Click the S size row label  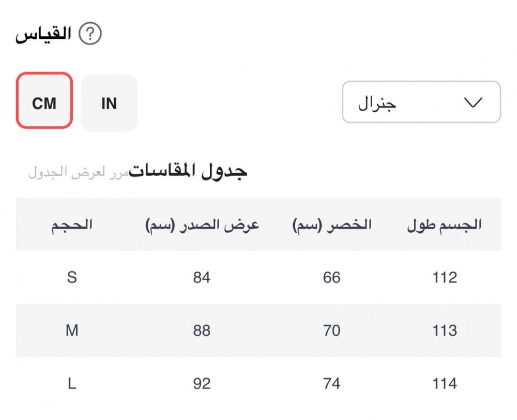pos(72,278)
